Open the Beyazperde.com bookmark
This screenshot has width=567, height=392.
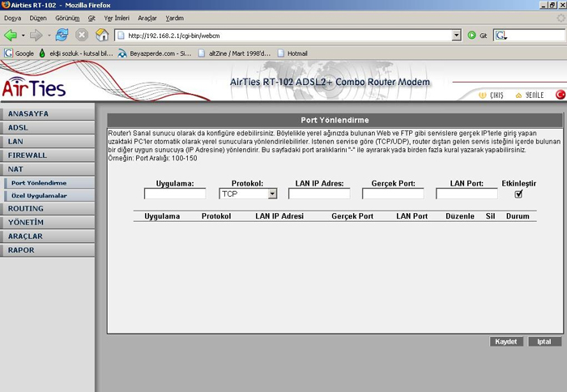pos(155,53)
